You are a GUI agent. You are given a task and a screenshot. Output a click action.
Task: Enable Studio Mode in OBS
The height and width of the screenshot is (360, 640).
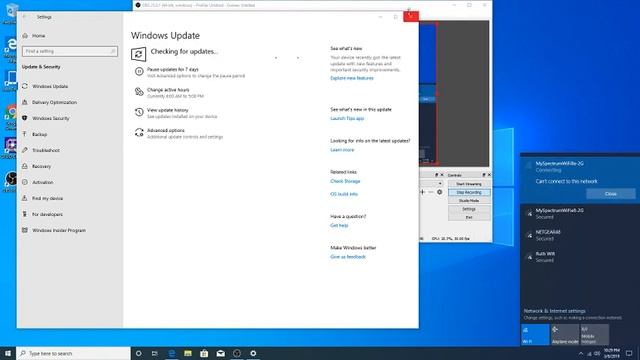point(469,201)
